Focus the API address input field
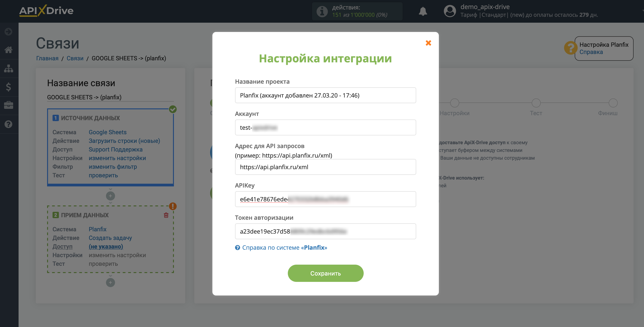 (x=325, y=167)
